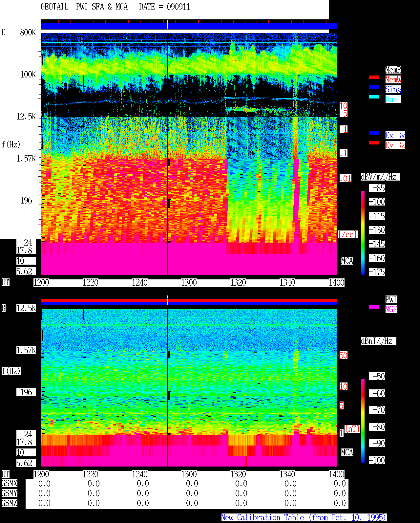Image resolution: width=420 pixels, height=523 pixels.
Task: Click the 100K frequency axis label
Action: (x=28, y=75)
